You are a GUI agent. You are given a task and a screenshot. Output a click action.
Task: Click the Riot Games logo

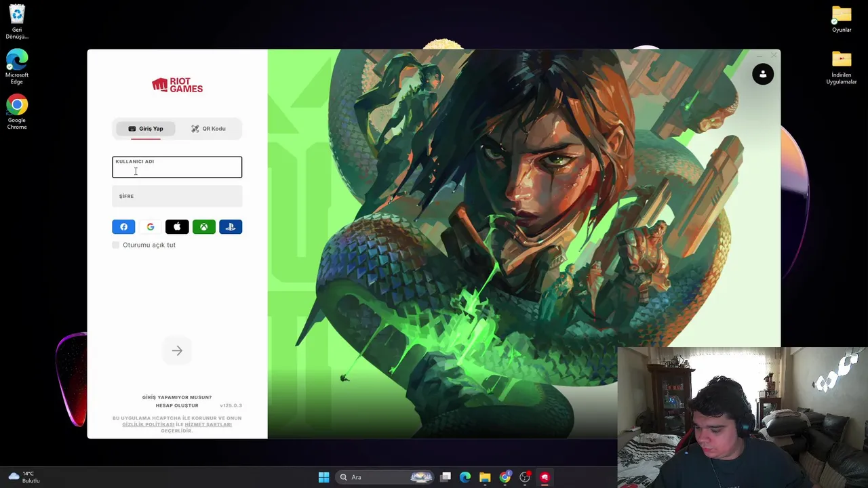[177, 85]
